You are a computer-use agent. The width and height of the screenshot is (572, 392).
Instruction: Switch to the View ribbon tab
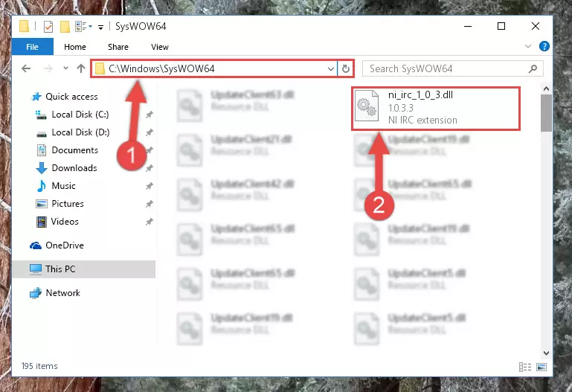coord(160,47)
